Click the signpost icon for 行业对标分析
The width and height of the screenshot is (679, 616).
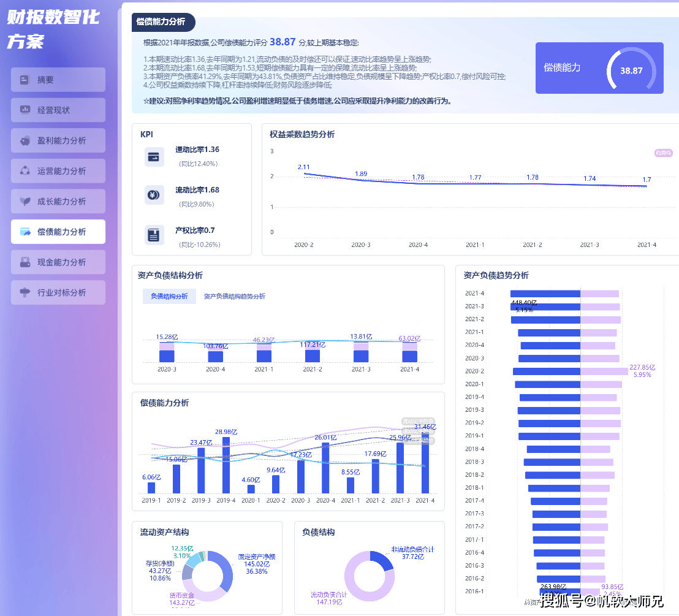(25, 292)
